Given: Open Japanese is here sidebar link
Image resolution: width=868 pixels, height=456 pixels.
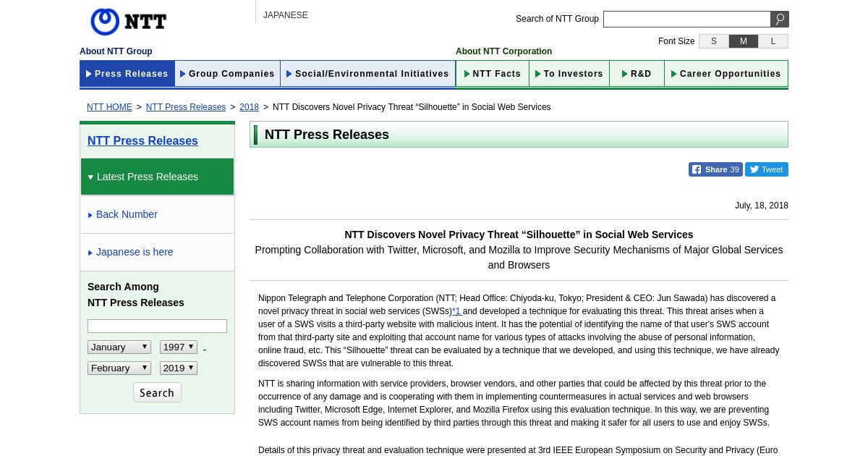Looking at the screenshot, I should 157,252.
